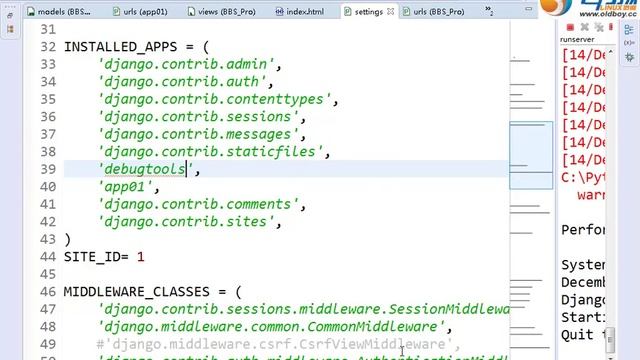Click the restore icon in left trim bar
The width and height of the screenshot is (640, 360).
10,16
